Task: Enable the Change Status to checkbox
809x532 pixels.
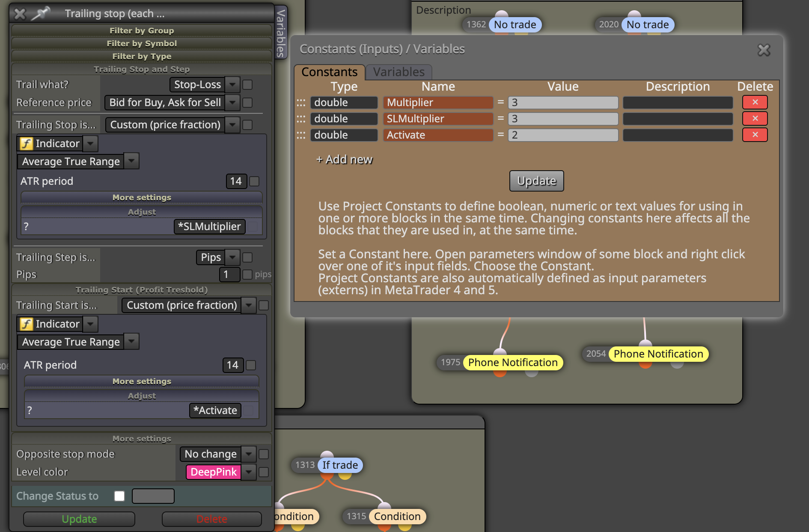Action: click(119, 496)
